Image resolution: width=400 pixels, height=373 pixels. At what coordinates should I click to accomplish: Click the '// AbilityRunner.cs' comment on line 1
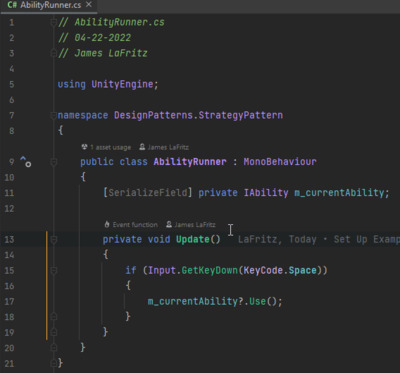tap(111, 22)
